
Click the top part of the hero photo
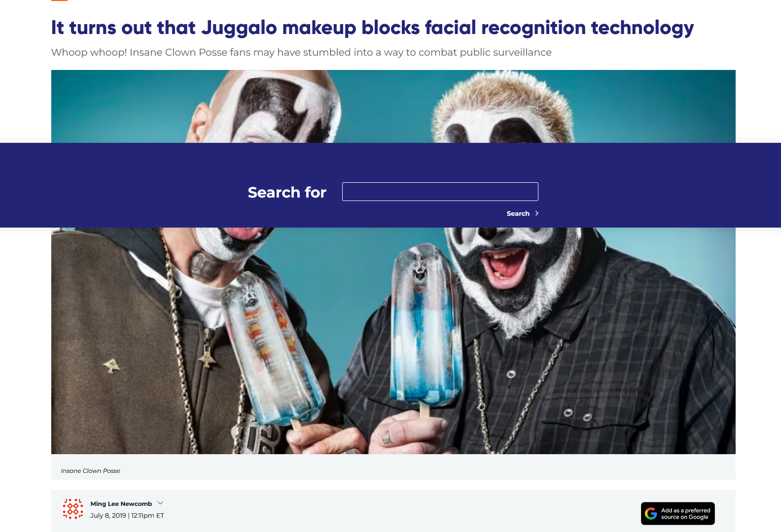[393, 106]
